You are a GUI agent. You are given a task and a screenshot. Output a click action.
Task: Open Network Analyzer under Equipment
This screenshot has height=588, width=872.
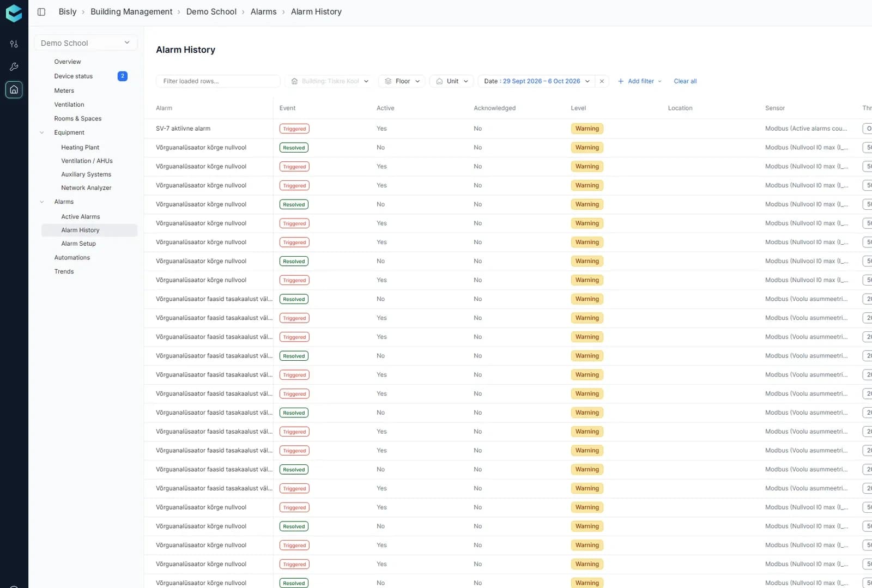[86, 188]
